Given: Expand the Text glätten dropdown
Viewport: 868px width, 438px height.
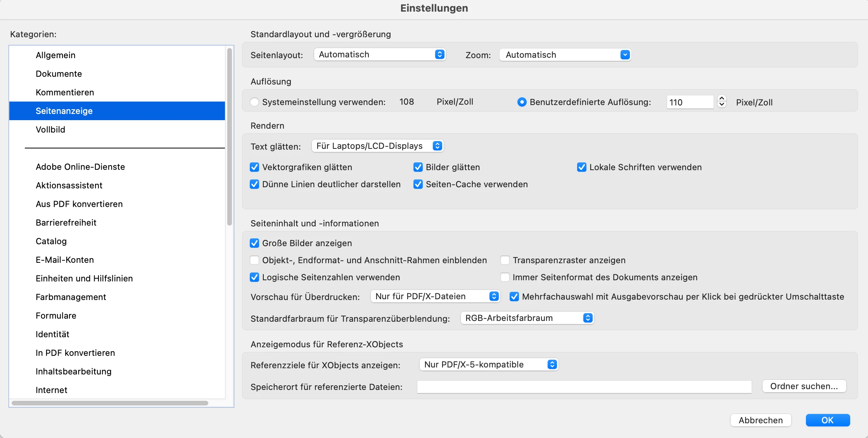Looking at the screenshot, I should click(377, 146).
